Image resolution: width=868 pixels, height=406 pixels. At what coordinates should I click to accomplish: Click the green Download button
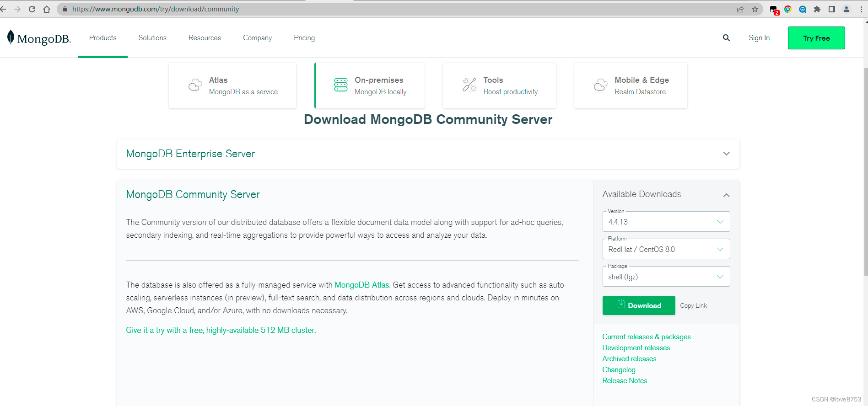point(639,305)
